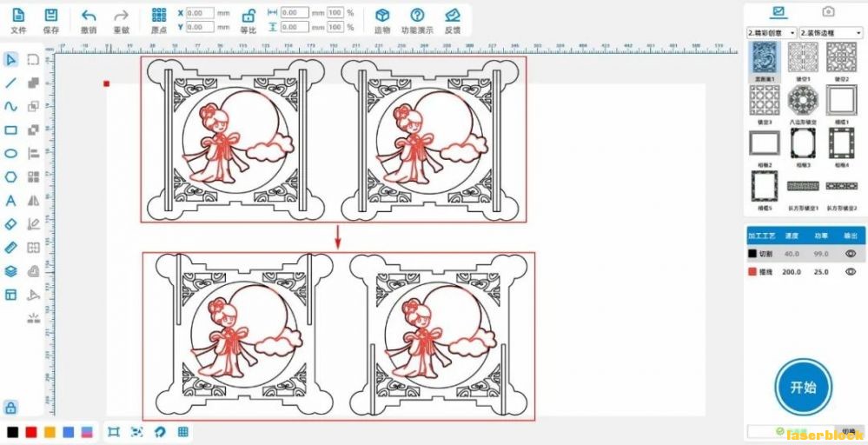Select the hexagon polygon tool
The width and height of the screenshot is (868, 445).
coord(10,177)
